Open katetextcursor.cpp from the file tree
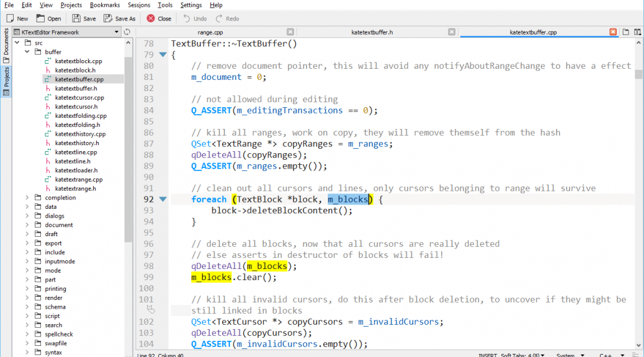This screenshot has height=357, width=644. [x=79, y=97]
